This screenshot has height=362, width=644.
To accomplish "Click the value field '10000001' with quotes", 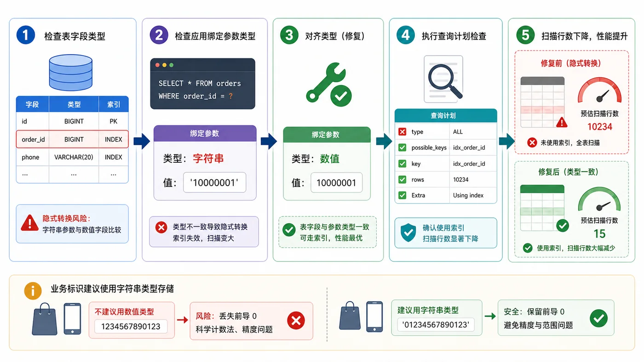I will pos(214,183).
